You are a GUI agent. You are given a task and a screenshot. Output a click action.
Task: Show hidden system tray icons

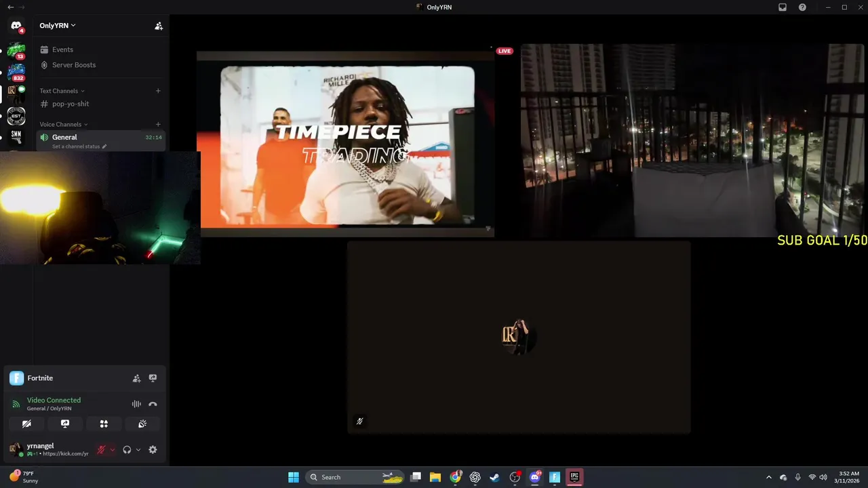click(x=768, y=477)
